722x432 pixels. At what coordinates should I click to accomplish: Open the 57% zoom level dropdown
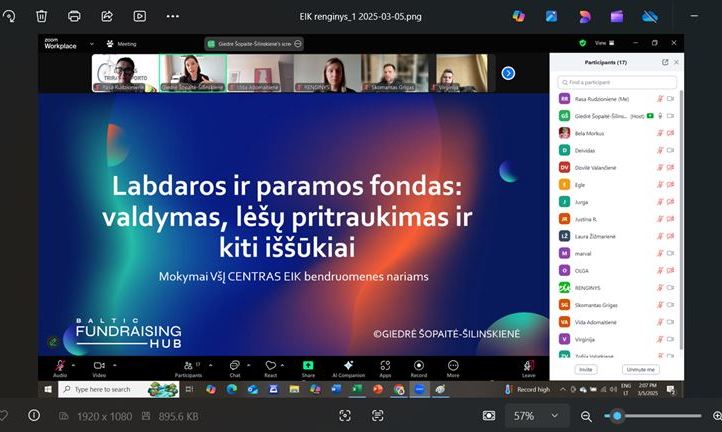coord(537,415)
